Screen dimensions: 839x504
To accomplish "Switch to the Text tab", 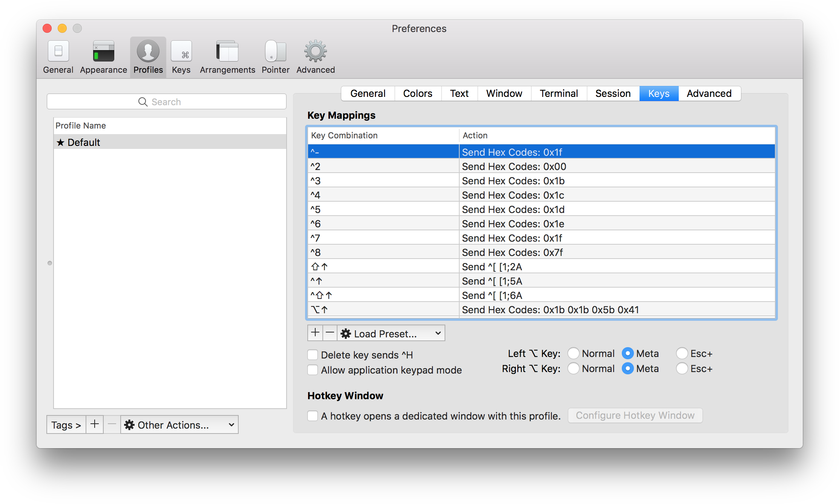I will coord(459,93).
